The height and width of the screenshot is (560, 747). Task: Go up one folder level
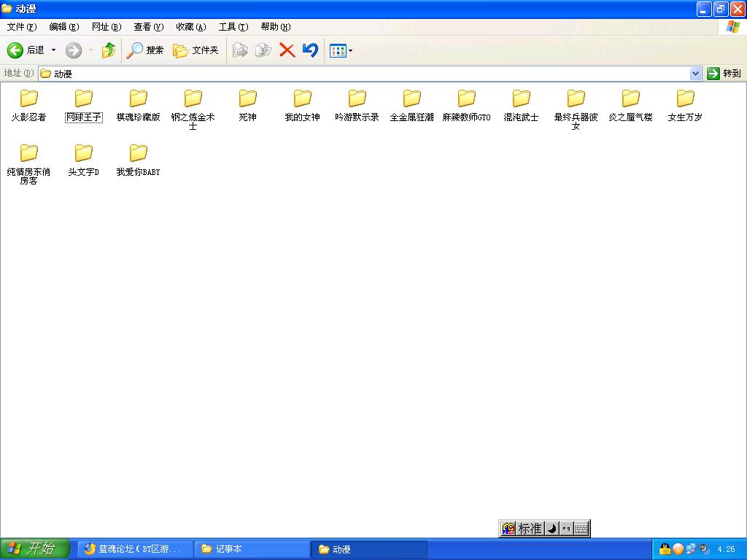coord(109,50)
